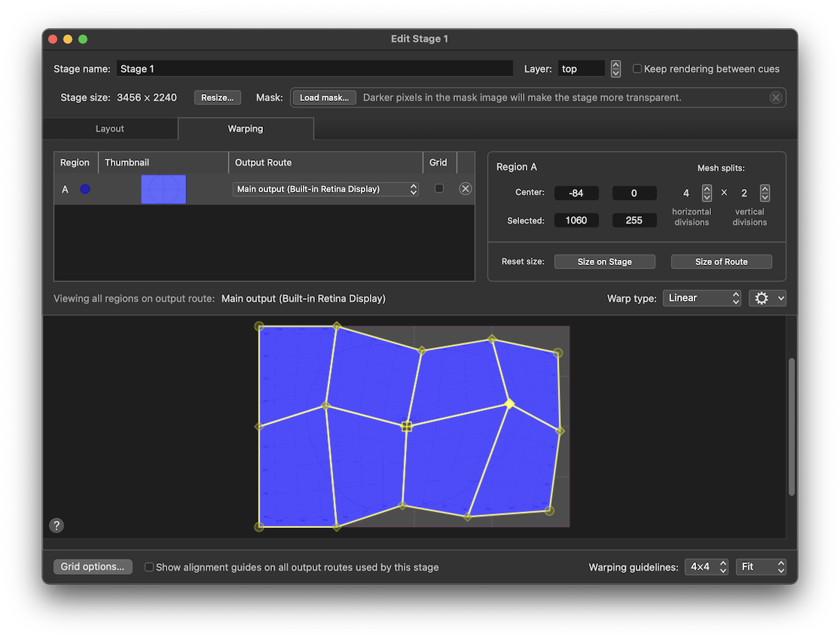Expand the Warping guidelines 4×4 dropdown

click(x=706, y=567)
